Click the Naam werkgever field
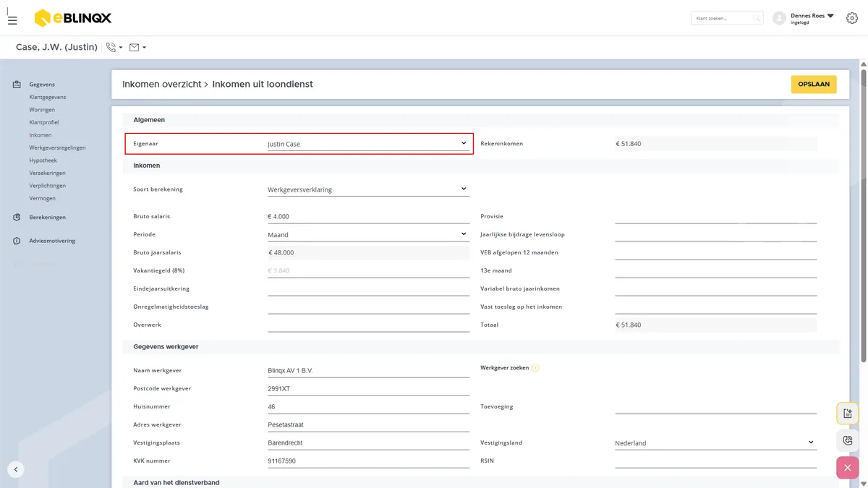The image size is (868, 488). click(x=368, y=370)
